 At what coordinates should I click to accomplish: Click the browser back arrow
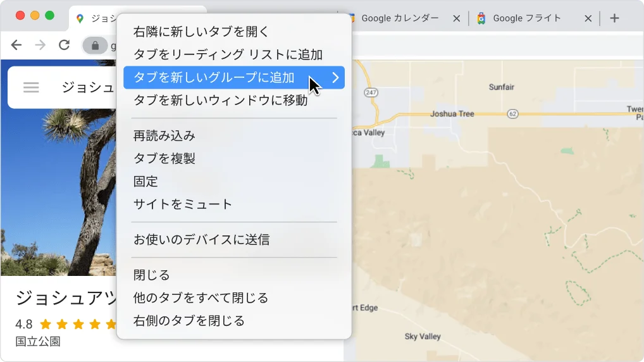(16, 45)
